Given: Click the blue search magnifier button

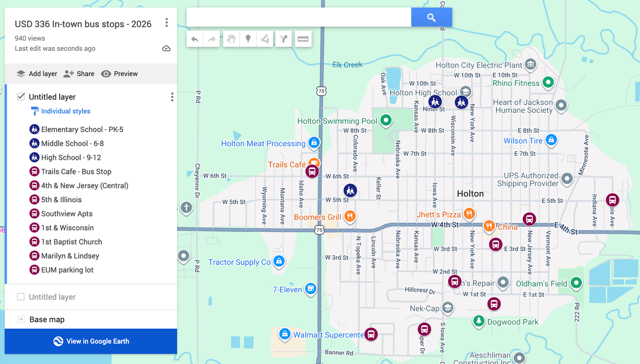Looking at the screenshot, I should 431,17.
